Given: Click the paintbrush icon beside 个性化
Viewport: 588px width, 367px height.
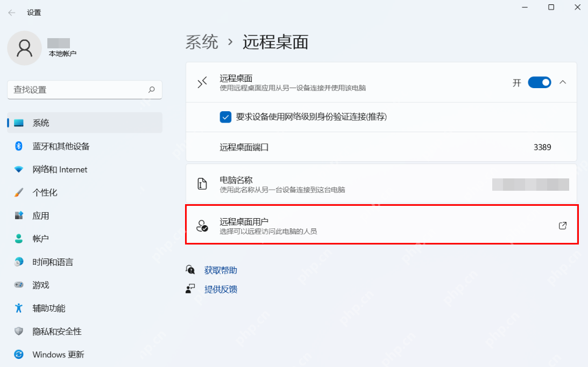Looking at the screenshot, I should click(x=19, y=192).
